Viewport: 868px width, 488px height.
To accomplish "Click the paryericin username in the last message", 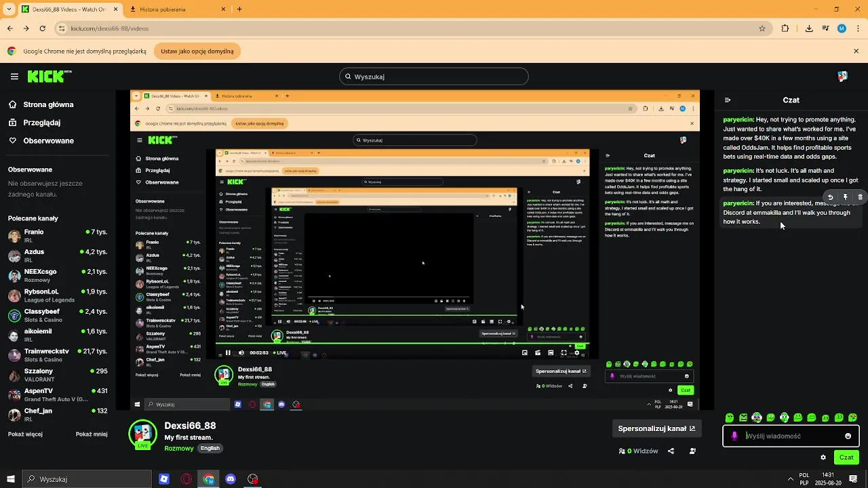I will click(738, 203).
